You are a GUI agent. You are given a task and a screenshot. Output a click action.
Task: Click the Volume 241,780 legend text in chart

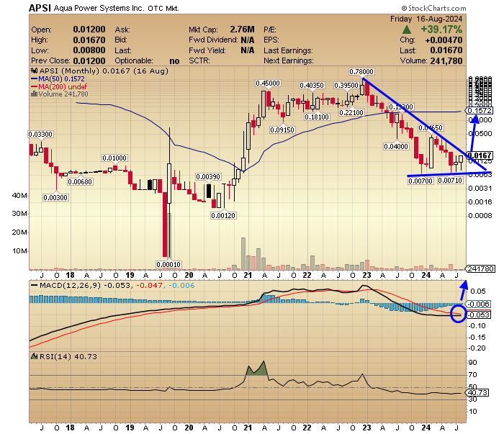click(63, 94)
